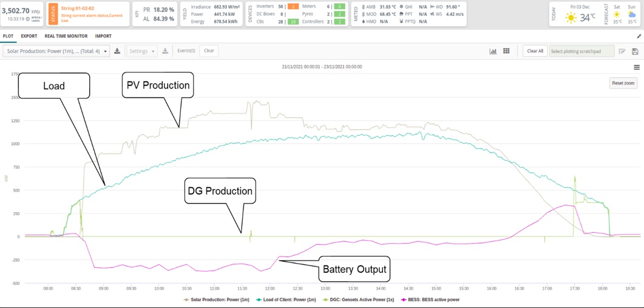Click the Clear All button

[535, 52]
